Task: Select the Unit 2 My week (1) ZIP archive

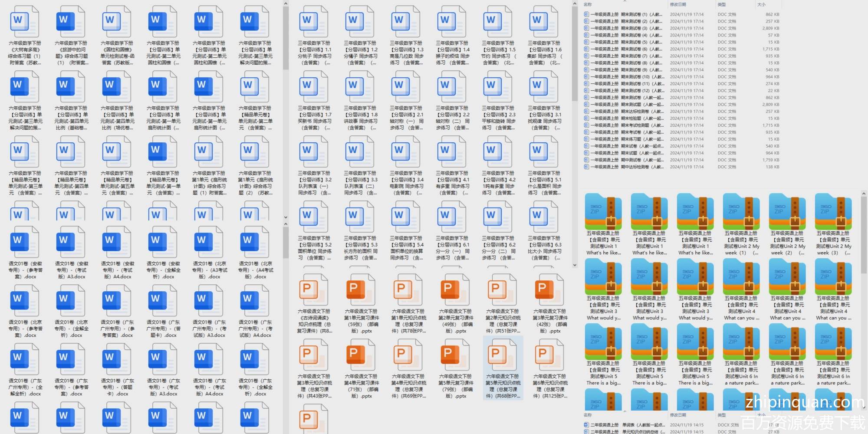Action: 741,211
